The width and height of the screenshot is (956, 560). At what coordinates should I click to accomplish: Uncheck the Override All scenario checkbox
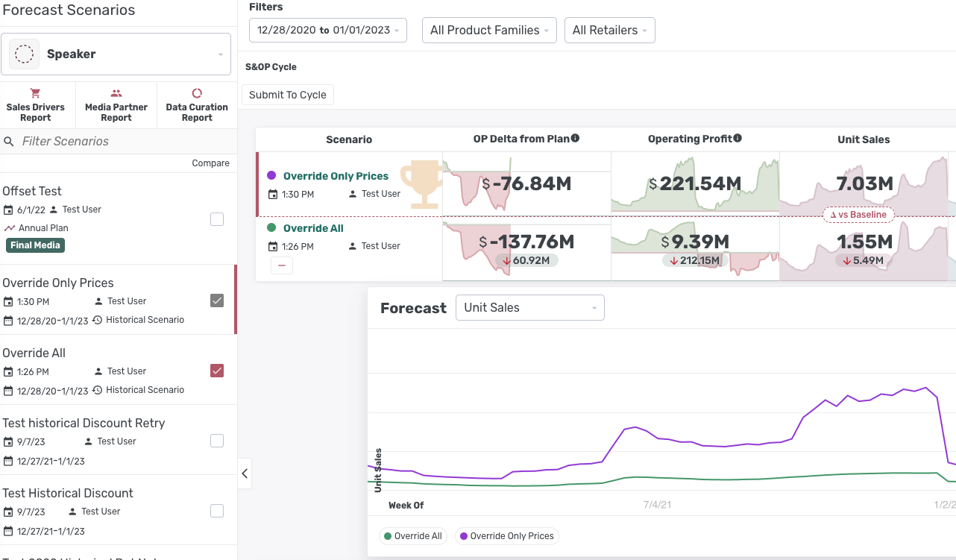217,371
